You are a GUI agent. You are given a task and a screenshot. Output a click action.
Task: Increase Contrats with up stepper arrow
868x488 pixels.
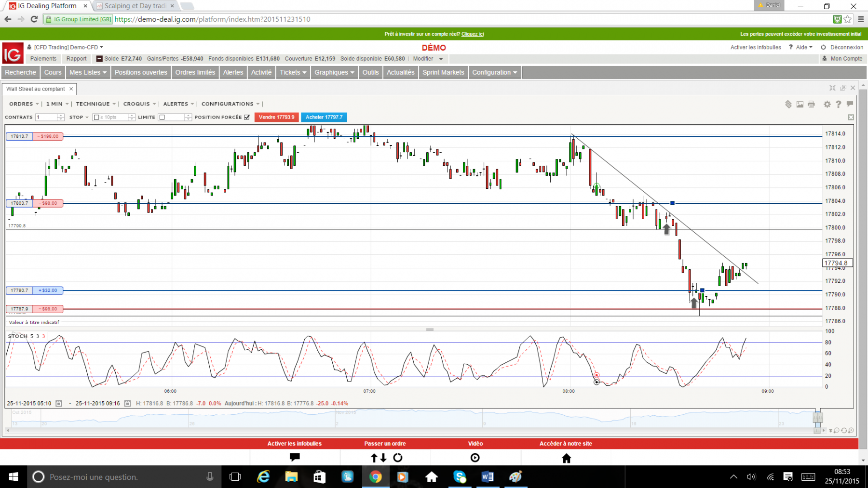click(x=61, y=115)
